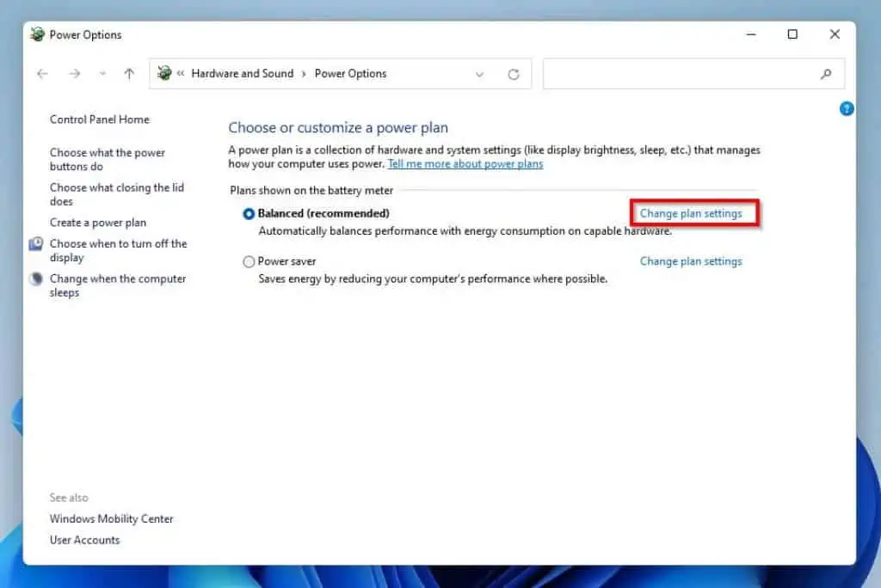Viewport: 881px width, 588px height.
Task: Expand the address bar history dropdown
Action: tap(479, 74)
